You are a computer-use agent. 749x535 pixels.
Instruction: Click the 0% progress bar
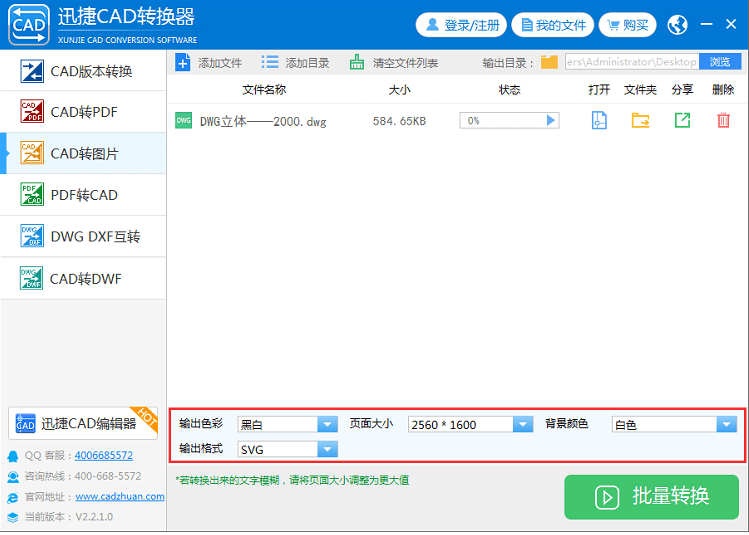point(509,120)
